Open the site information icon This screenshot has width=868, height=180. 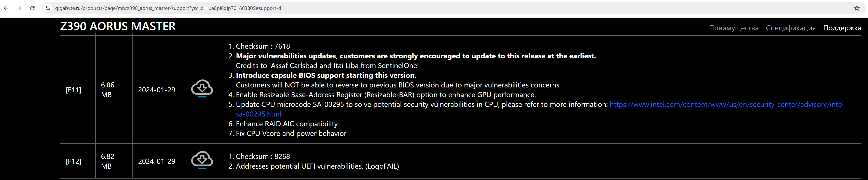pos(48,8)
